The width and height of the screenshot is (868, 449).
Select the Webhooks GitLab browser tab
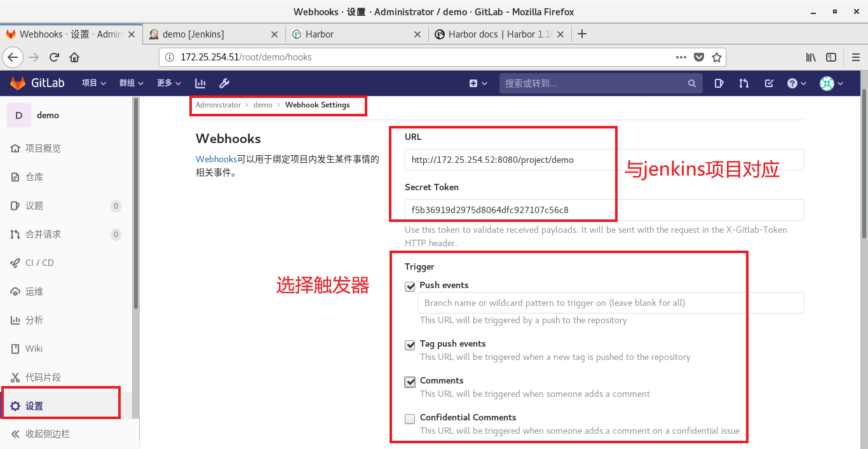pos(71,34)
